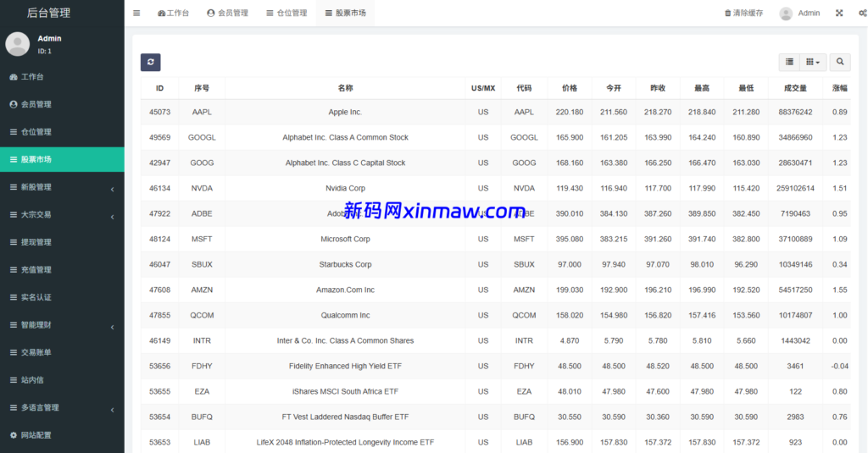The image size is (868, 453).
Task: Open 会员管理 in the sidebar
Action: (x=62, y=104)
